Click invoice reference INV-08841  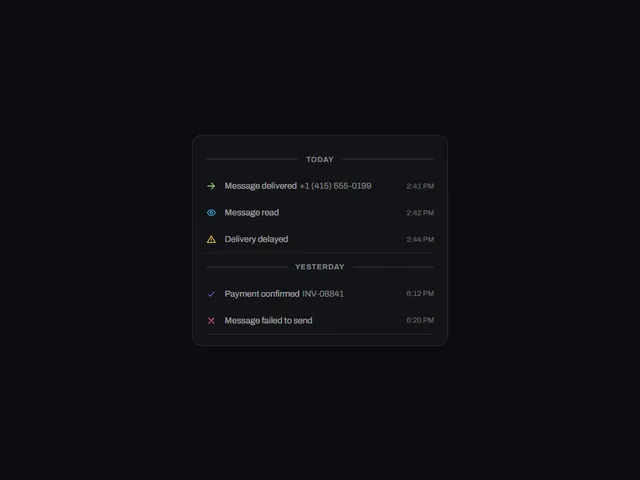323,294
